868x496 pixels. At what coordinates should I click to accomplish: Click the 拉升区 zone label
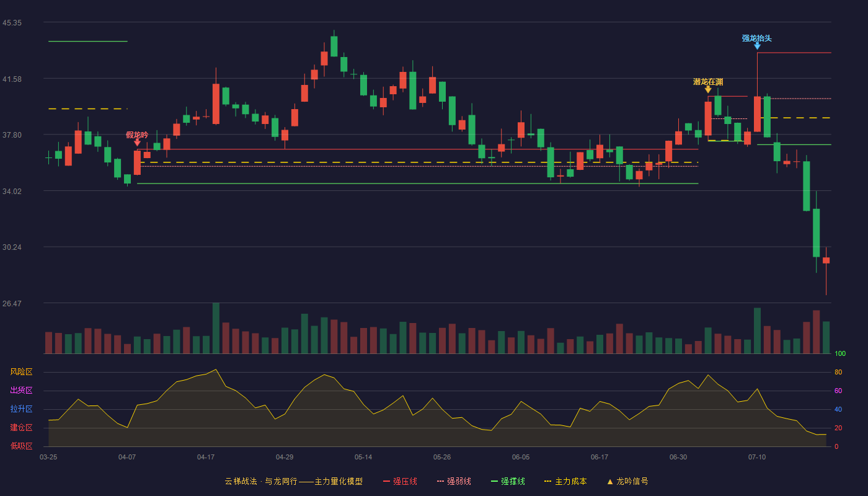21,409
